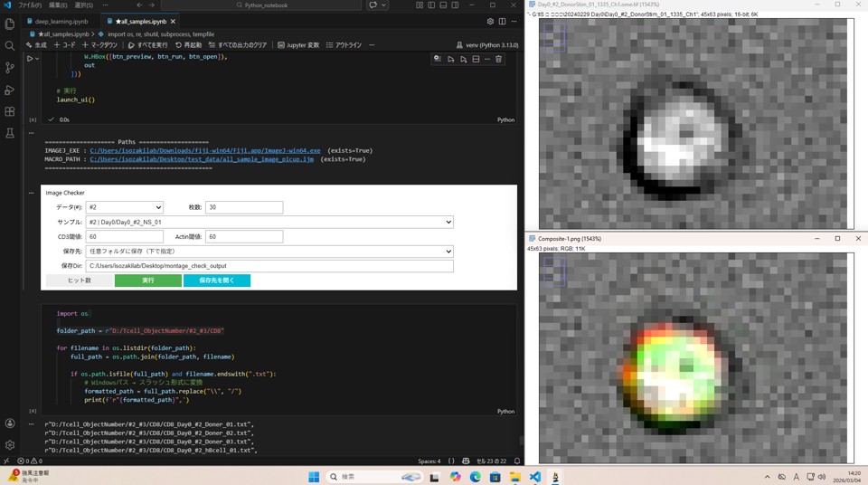Click 再起動 to restart the kernel
Image resolution: width=868 pixels, height=485 pixels.
pyautogui.click(x=188, y=45)
